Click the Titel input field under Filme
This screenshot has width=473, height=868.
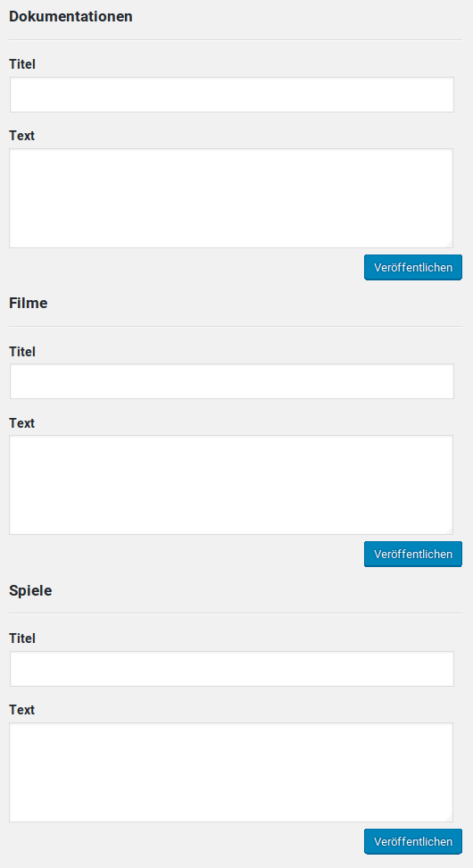point(232,381)
